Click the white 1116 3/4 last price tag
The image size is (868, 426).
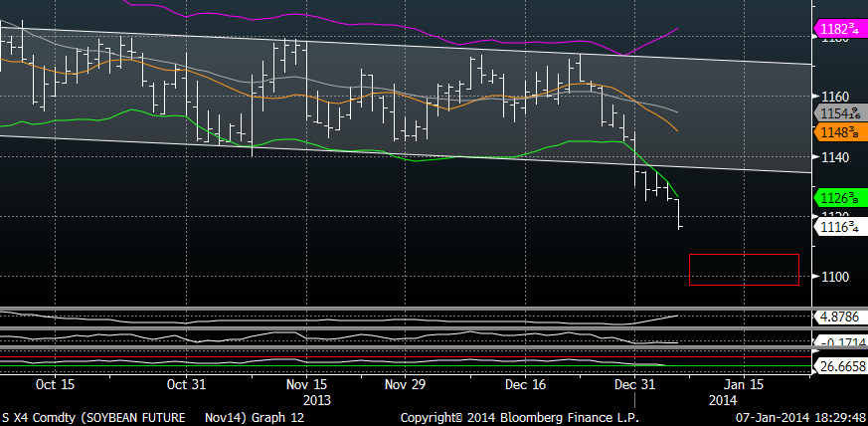coord(841,227)
